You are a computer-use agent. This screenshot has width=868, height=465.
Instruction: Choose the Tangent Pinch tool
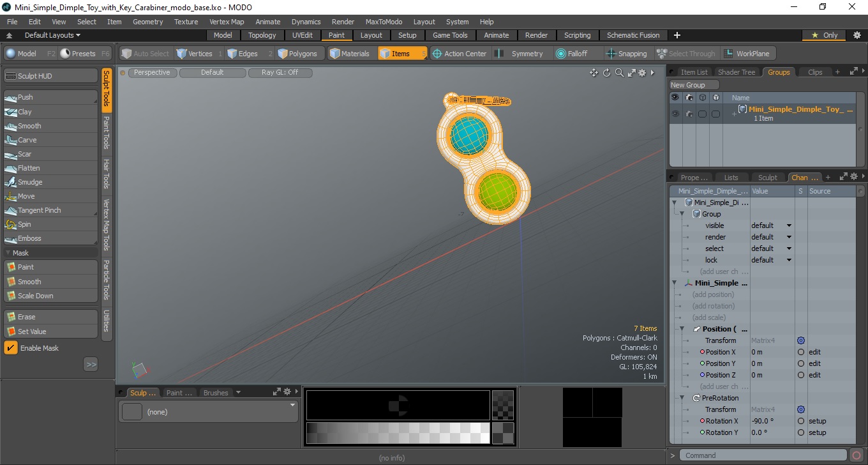point(51,210)
